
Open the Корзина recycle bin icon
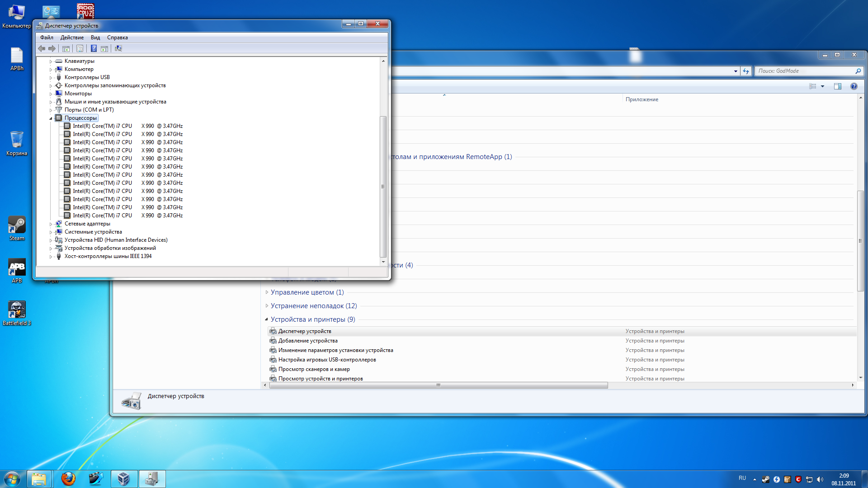17,143
